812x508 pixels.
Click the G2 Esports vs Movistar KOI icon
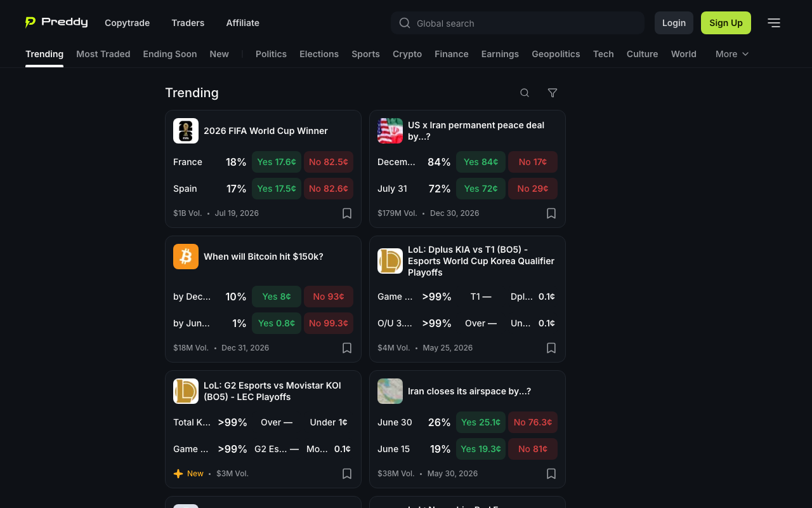coord(186,391)
